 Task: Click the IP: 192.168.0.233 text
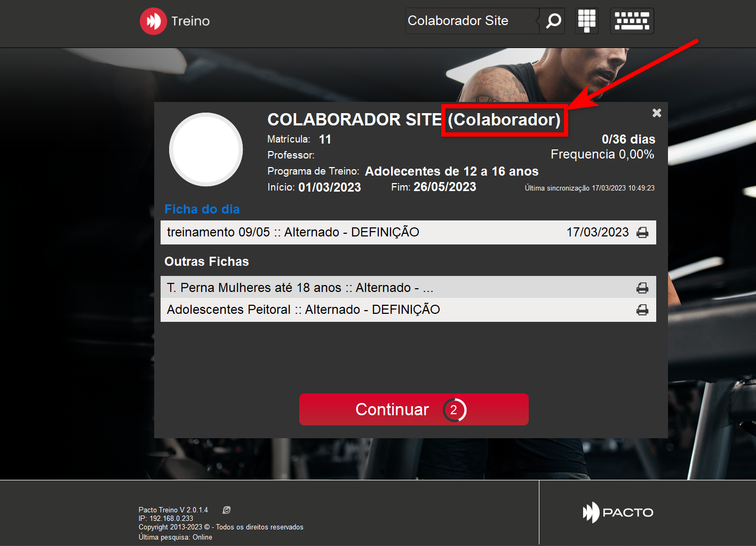(166, 518)
